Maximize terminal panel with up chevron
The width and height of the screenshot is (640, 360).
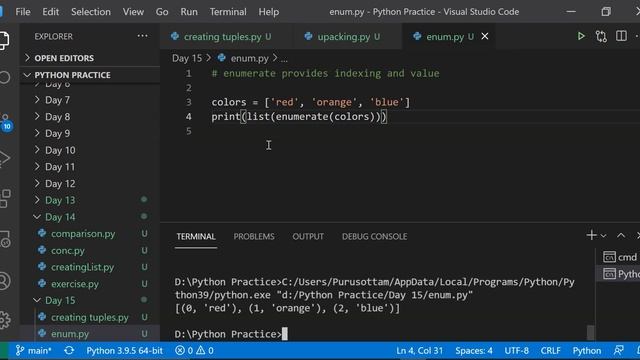click(x=621, y=236)
